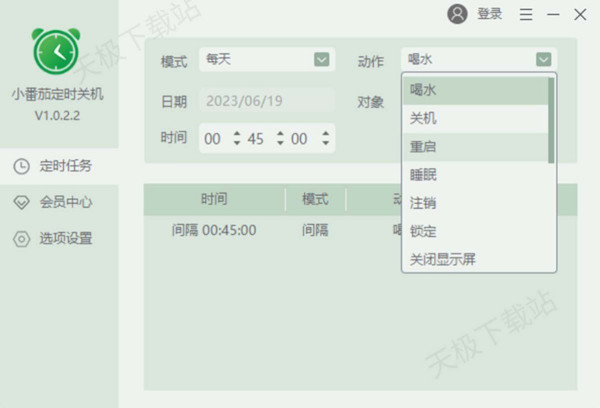Choose 注销 in the dropdown list

click(423, 202)
